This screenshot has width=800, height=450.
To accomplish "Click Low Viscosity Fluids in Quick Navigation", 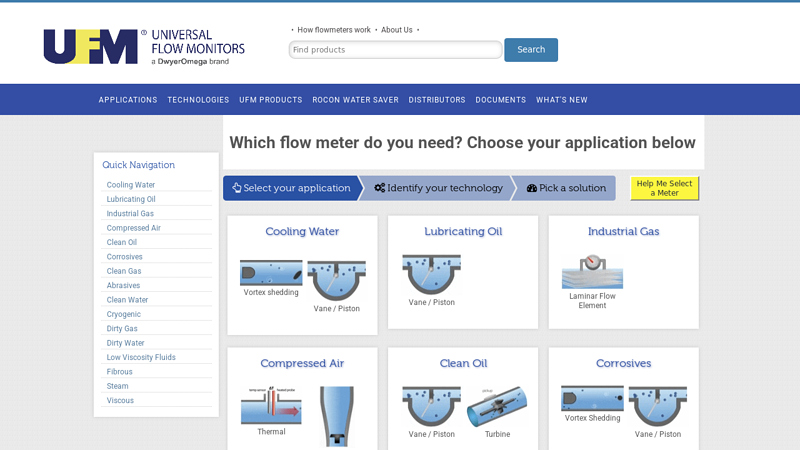I will [141, 357].
